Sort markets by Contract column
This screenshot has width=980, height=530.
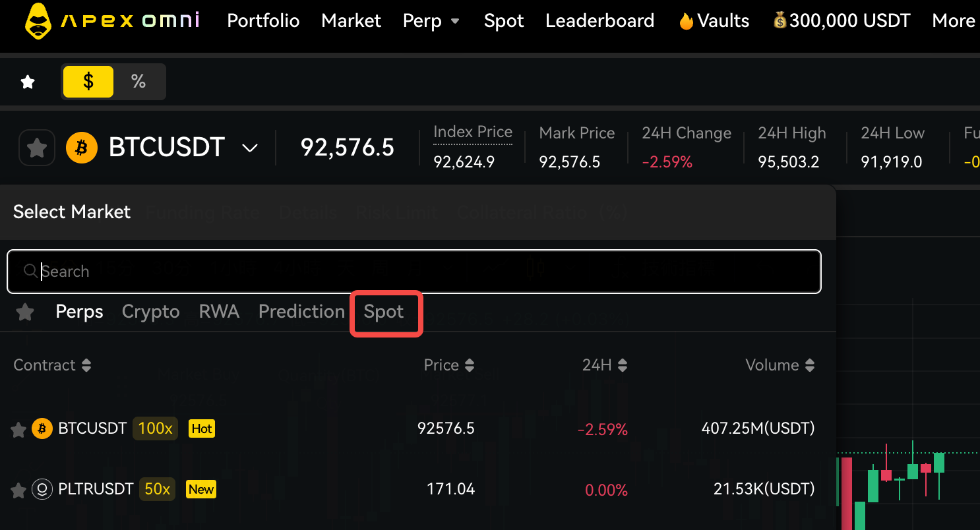(x=53, y=365)
